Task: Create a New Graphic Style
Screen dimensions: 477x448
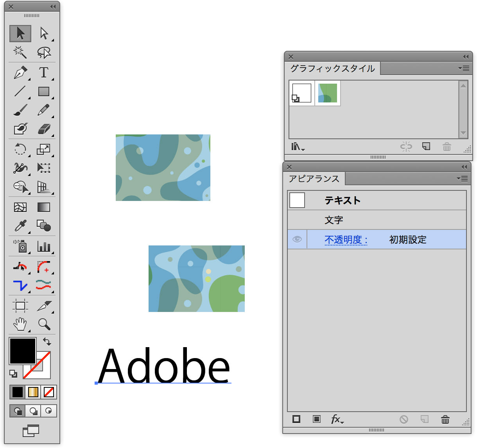Action: coord(426,147)
